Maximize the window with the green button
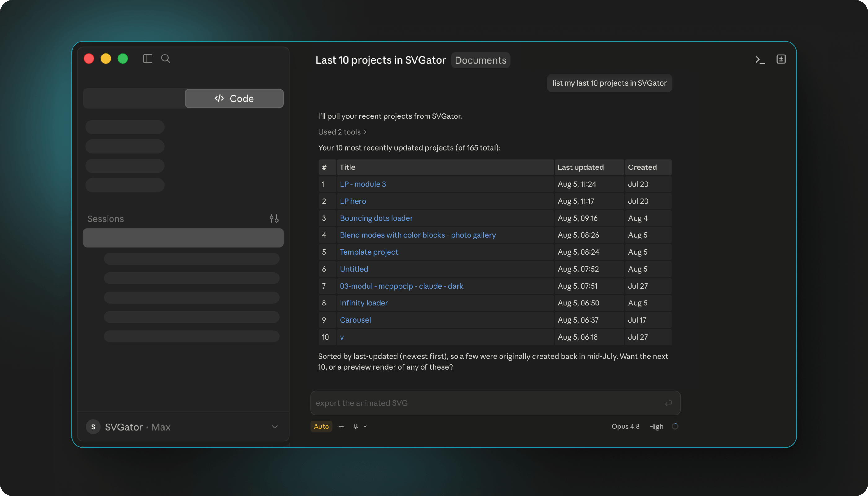 [x=123, y=59]
